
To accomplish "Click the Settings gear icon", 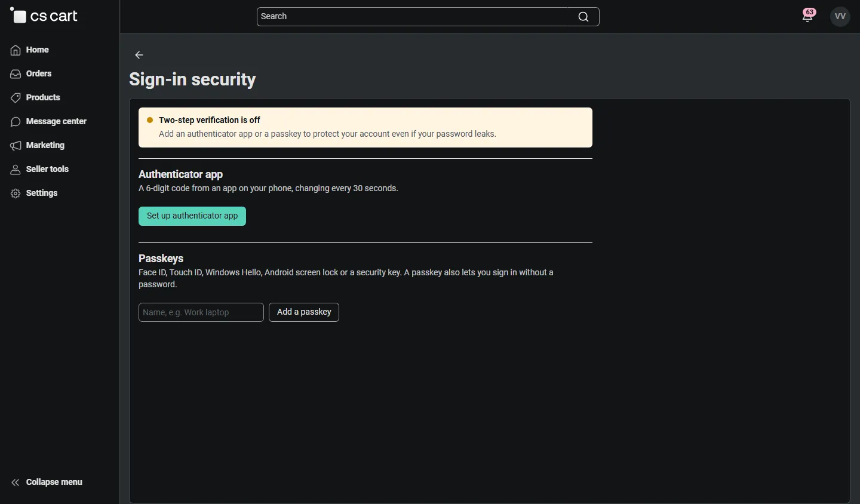I will [x=16, y=193].
